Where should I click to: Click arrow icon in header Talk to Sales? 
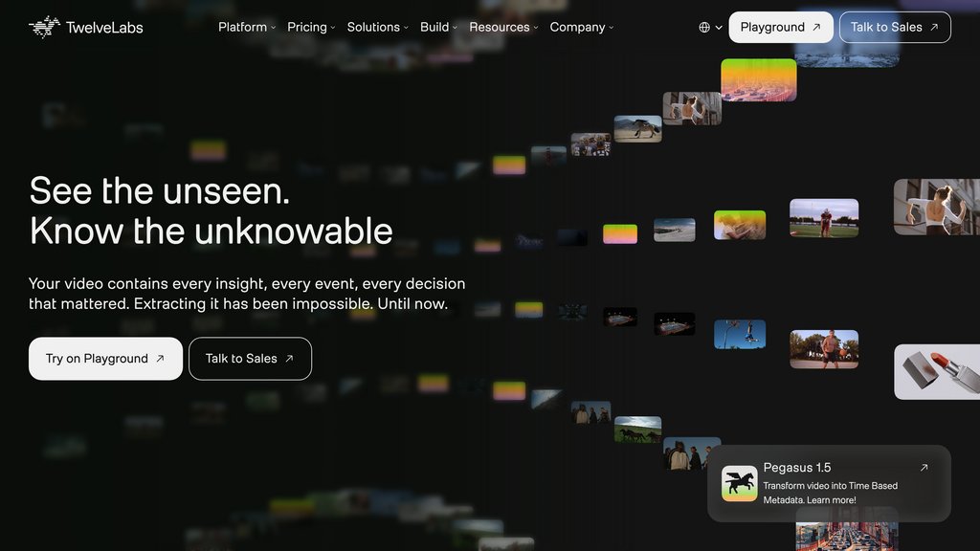[934, 28]
